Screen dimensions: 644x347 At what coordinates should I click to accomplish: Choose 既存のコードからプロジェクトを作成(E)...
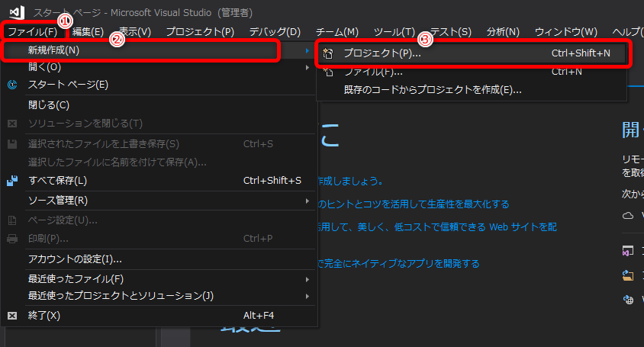tap(472, 89)
